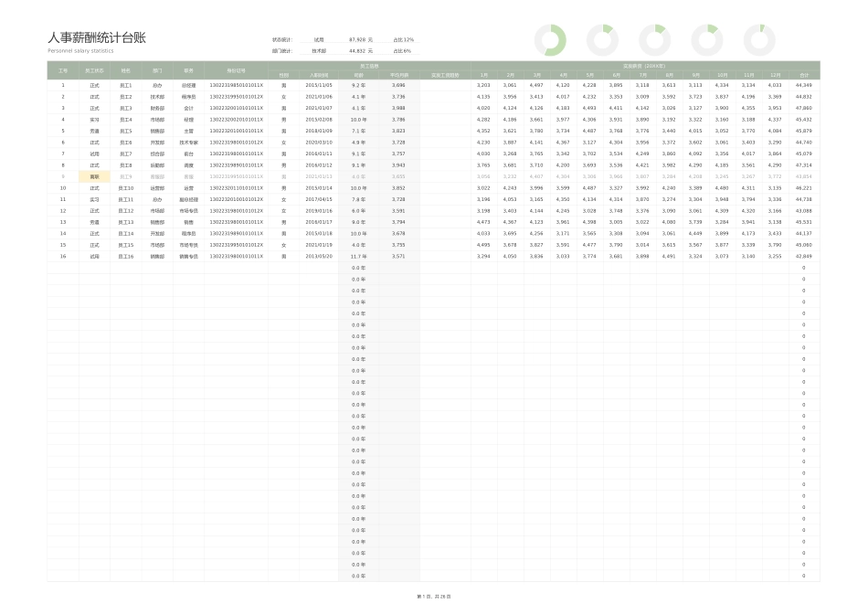The image size is (868, 614).
Task: Click the middle donut chart of the five
Action: click(655, 39)
